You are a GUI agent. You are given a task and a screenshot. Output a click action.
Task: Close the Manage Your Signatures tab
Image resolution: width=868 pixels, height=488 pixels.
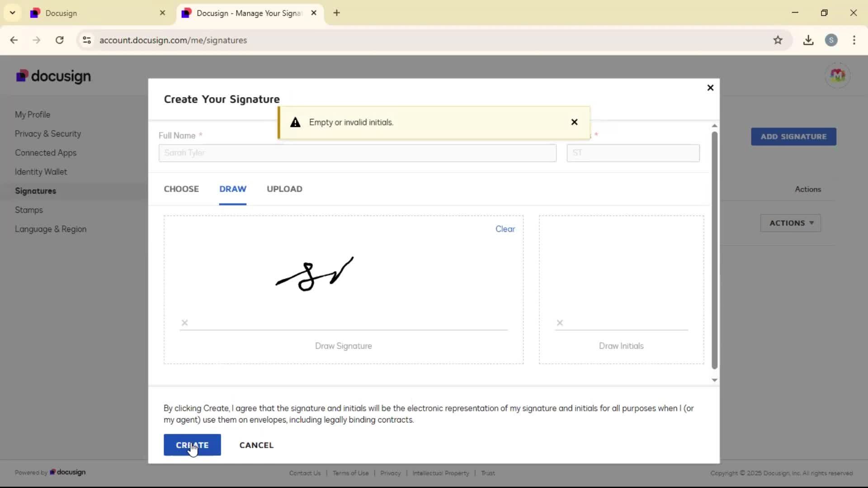click(314, 13)
